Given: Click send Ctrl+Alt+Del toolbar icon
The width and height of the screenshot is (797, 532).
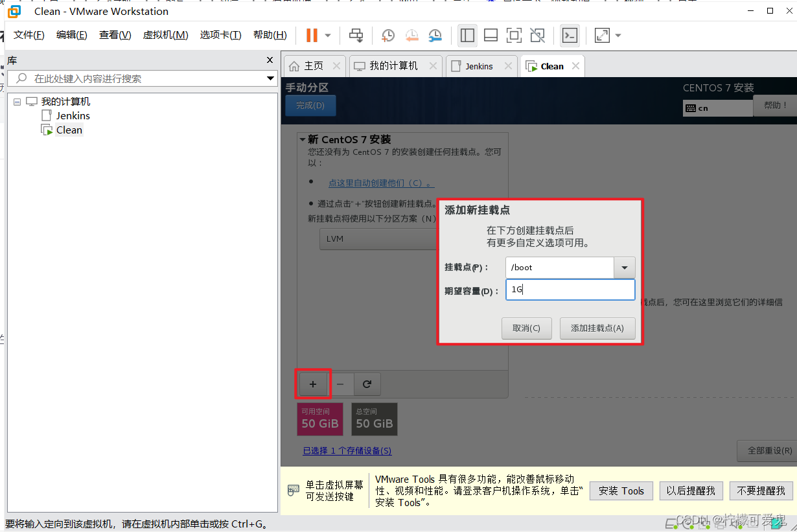Looking at the screenshot, I should (356, 35).
